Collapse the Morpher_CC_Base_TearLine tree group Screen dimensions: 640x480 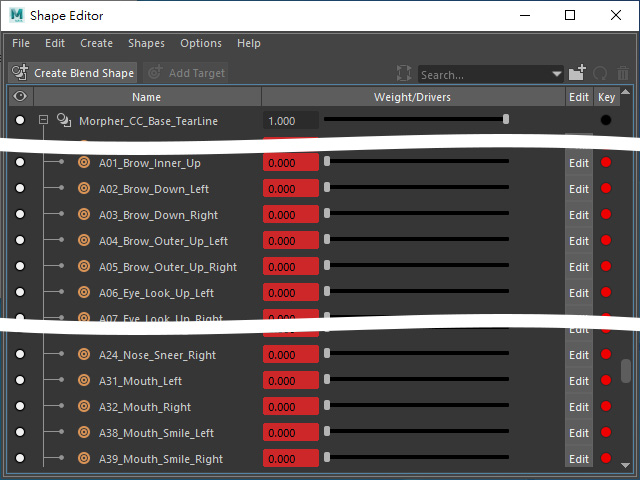click(43, 120)
